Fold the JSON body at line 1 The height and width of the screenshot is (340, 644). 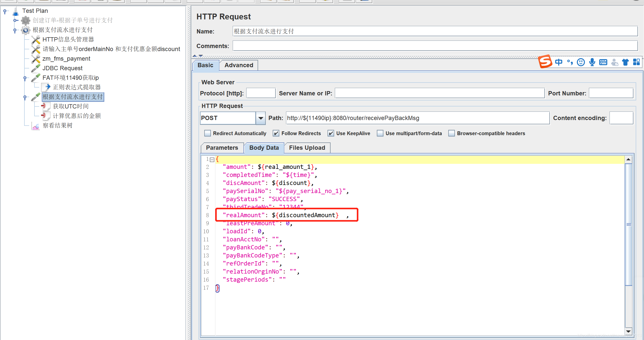tap(212, 160)
